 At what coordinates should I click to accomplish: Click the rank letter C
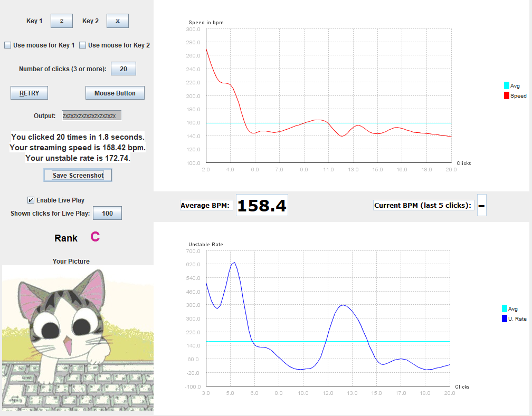point(95,237)
